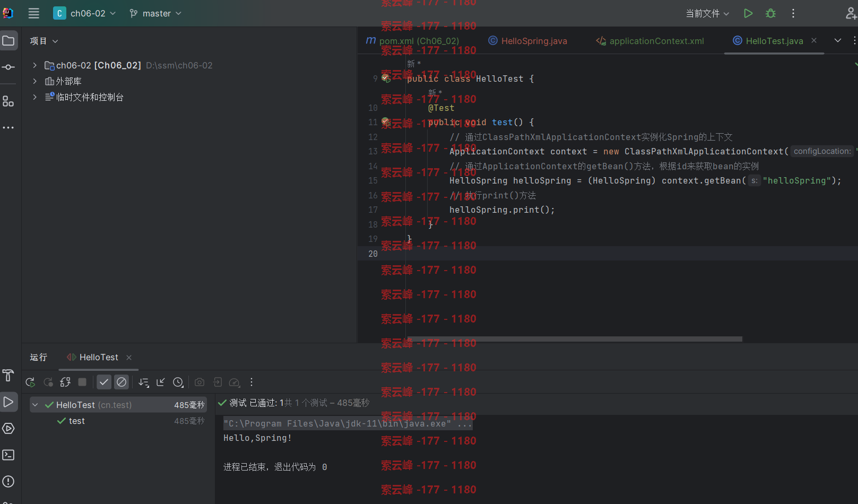Image resolution: width=858 pixels, height=504 pixels.
Task: Select the HelloTest (cn.test) result row
Action: (x=118, y=405)
